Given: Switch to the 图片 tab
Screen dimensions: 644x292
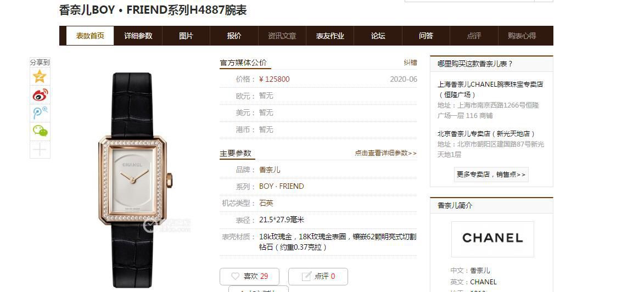Looking at the screenshot, I should click(186, 36).
